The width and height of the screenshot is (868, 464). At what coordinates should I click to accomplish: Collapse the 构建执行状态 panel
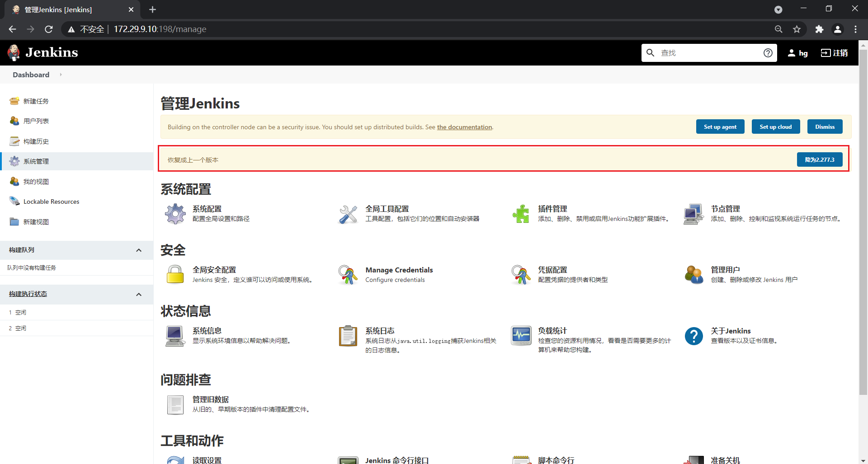tap(139, 294)
